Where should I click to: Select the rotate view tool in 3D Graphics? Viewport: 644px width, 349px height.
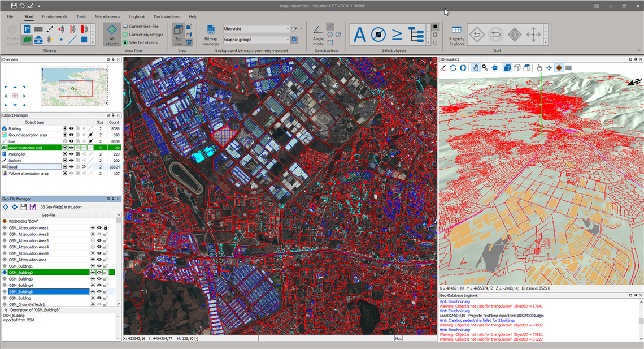click(x=453, y=68)
